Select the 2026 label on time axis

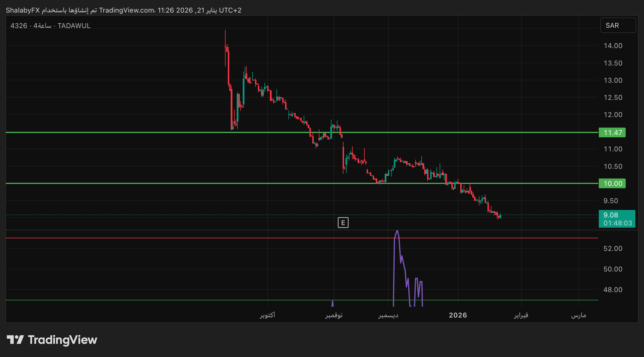pos(458,315)
